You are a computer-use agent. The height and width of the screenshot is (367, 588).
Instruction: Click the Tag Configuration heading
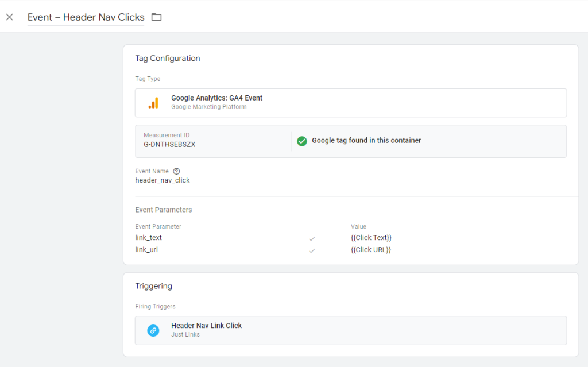[x=168, y=58]
